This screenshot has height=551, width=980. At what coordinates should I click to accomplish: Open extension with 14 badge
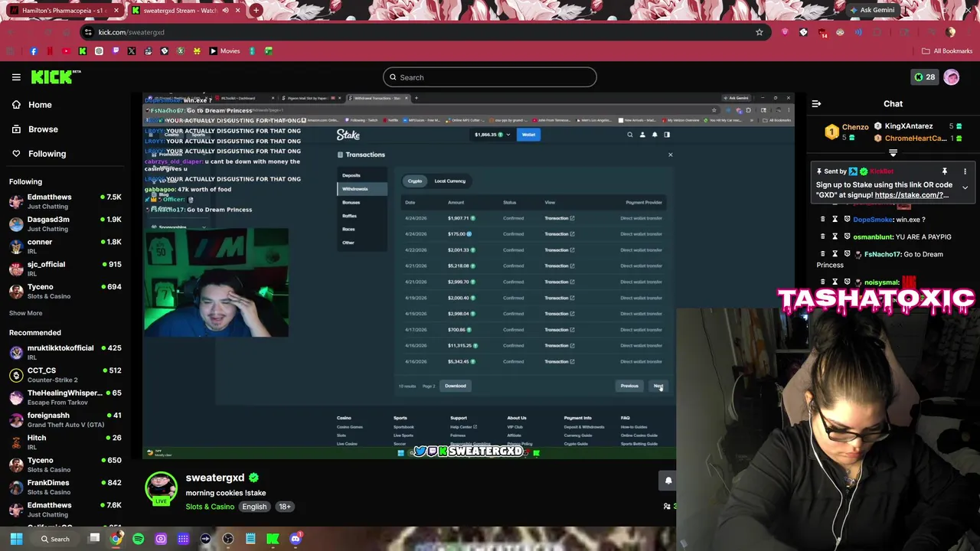click(822, 32)
